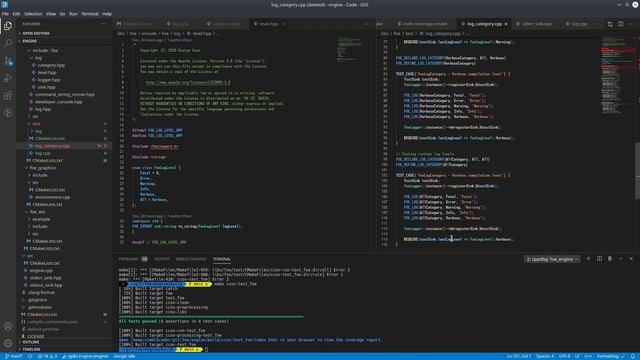
Task: Open the Explorer view in activity bar
Action: [x=8, y=26]
